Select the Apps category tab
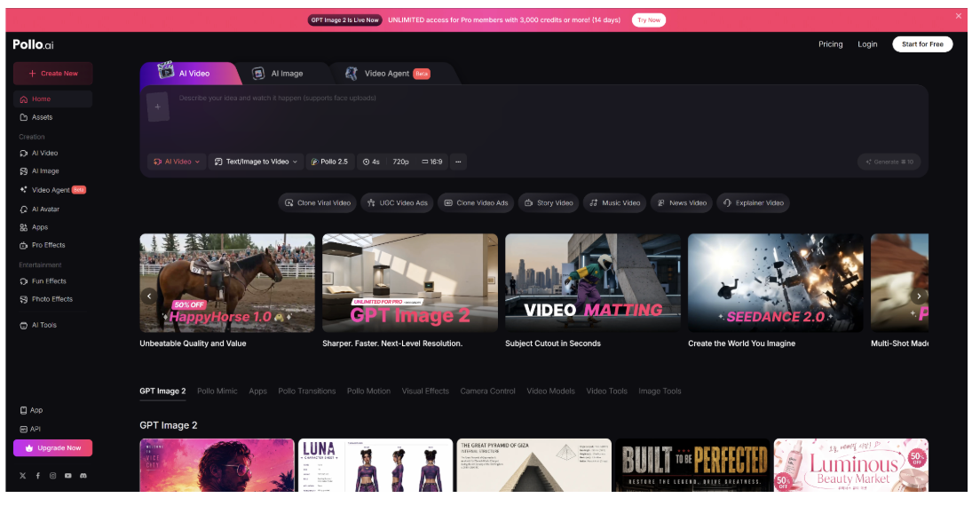 [x=258, y=391]
